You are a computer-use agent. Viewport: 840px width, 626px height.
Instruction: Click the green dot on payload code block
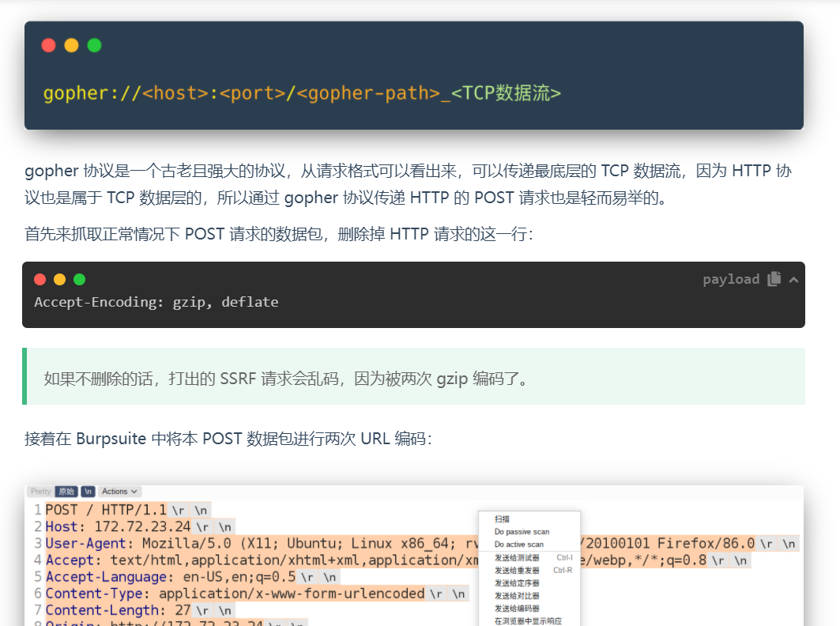pos(79,280)
